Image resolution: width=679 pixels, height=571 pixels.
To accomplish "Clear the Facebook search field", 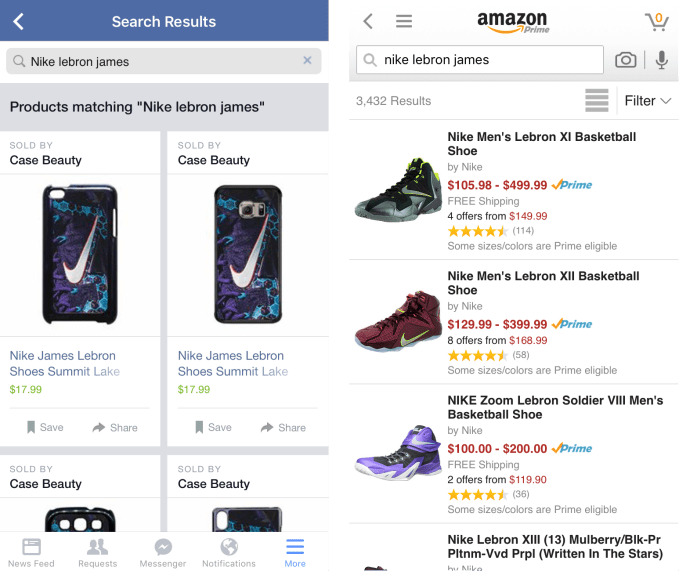I will [x=308, y=61].
